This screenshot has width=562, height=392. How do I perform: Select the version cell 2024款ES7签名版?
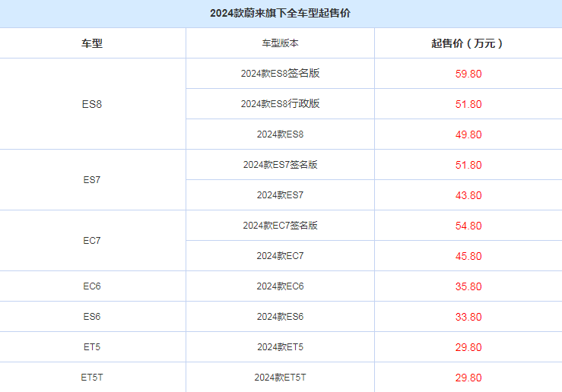(280, 165)
